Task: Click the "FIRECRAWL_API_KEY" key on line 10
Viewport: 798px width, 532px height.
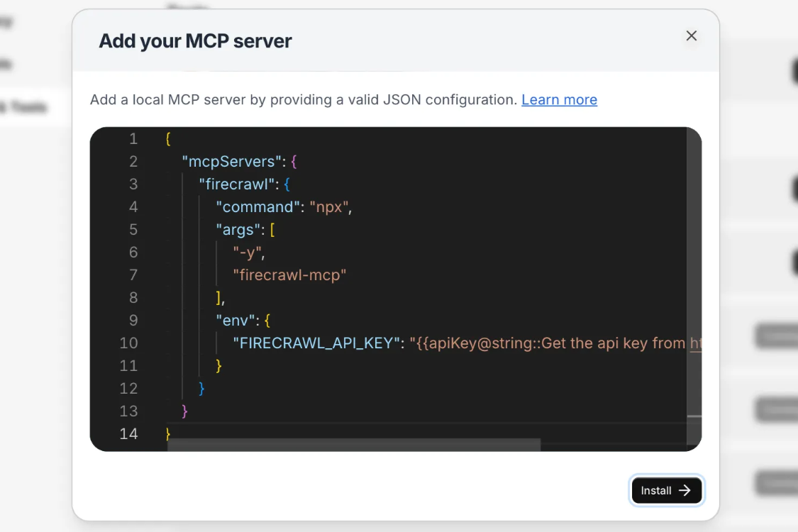Action: tap(316, 343)
